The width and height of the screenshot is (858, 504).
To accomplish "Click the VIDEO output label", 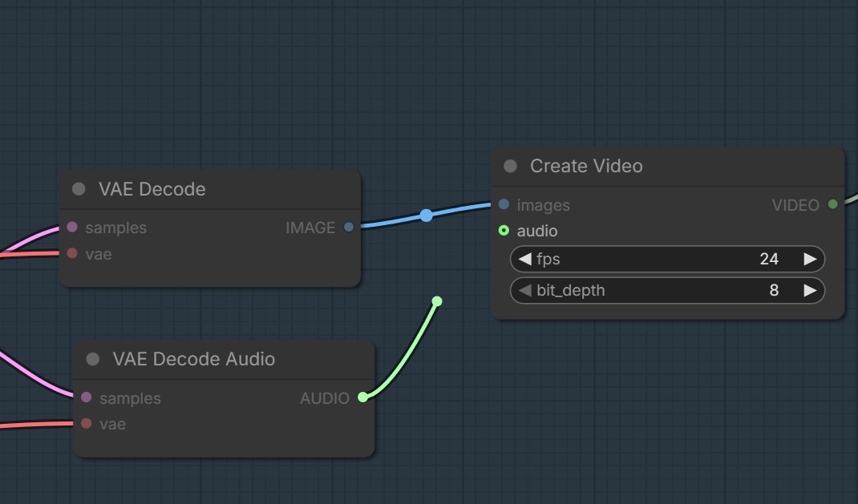I will 795,206.
